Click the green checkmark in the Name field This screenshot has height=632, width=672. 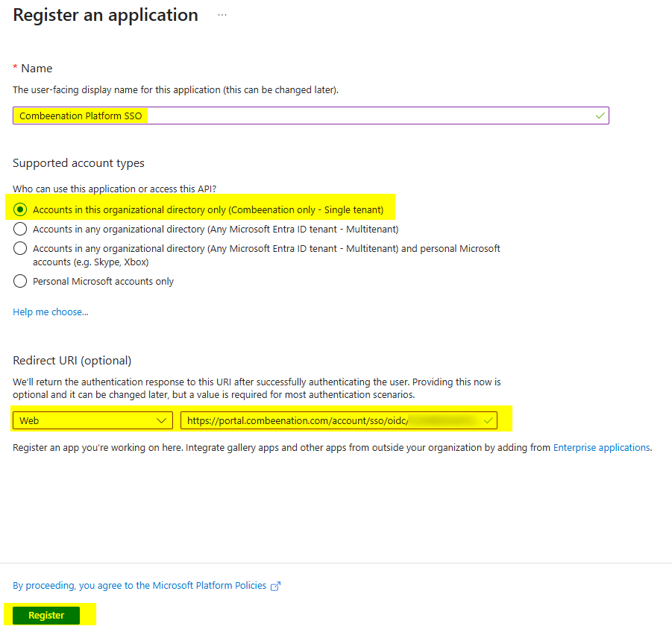click(x=600, y=116)
